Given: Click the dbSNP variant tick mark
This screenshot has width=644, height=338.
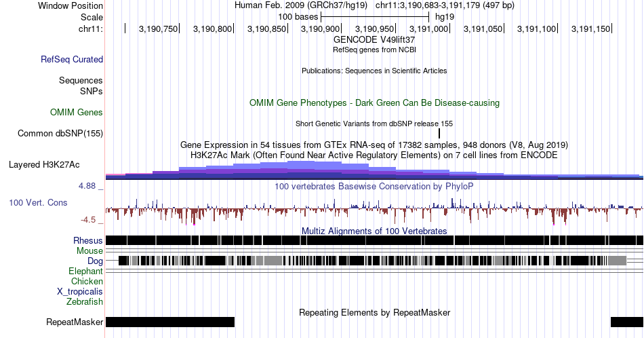Looking at the screenshot, I should coord(439,133).
